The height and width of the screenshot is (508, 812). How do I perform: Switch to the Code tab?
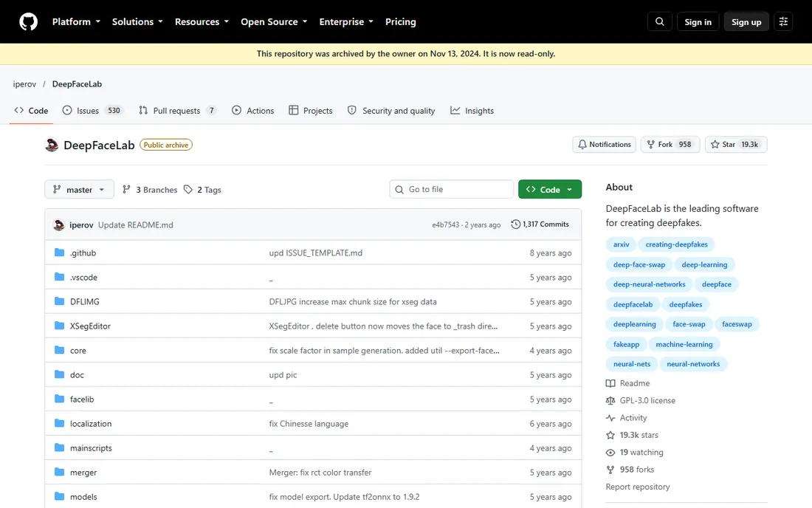tap(31, 111)
